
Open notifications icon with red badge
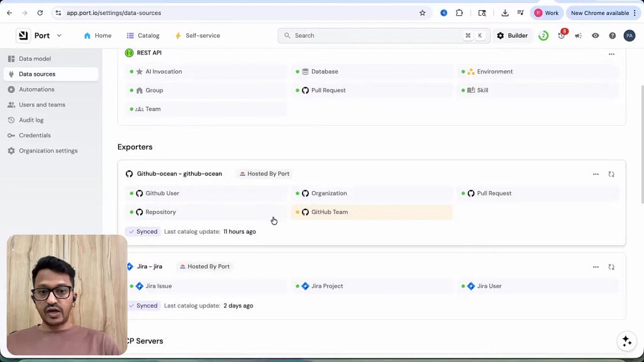point(562,35)
